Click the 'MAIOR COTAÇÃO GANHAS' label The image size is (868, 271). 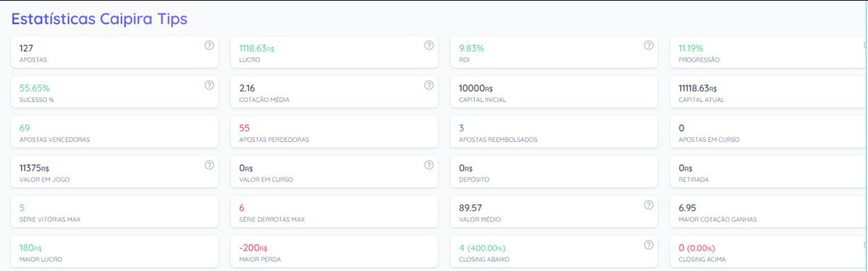click(x=718, y=220)
